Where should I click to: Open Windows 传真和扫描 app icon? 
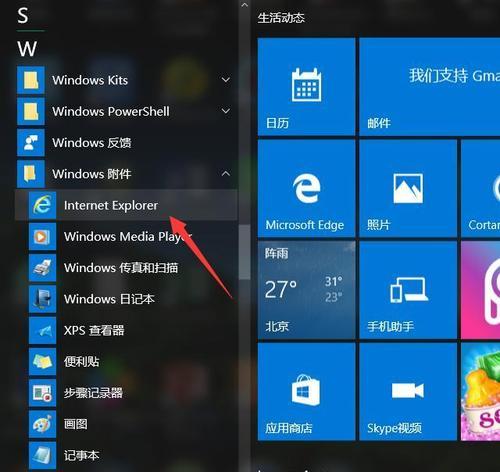[x=42, y=268]
